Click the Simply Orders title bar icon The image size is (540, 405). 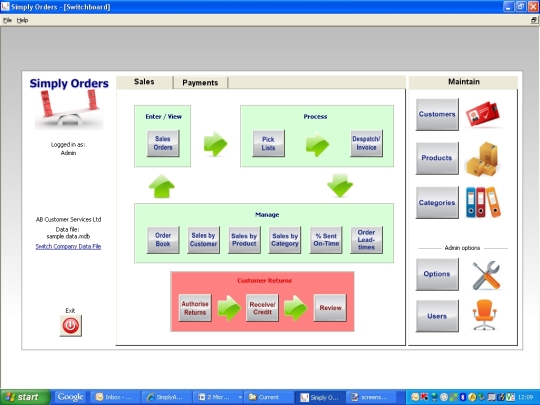click(5, 7)
